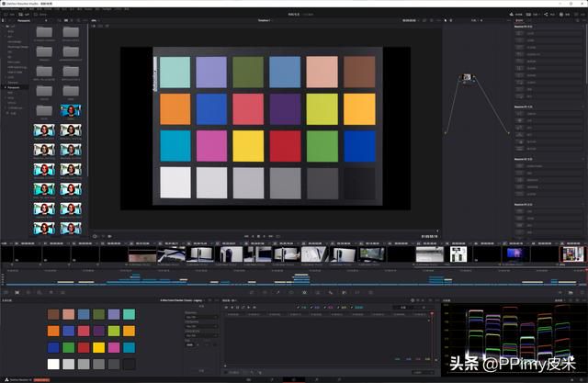Open the Sizing palette

(357, 292)
